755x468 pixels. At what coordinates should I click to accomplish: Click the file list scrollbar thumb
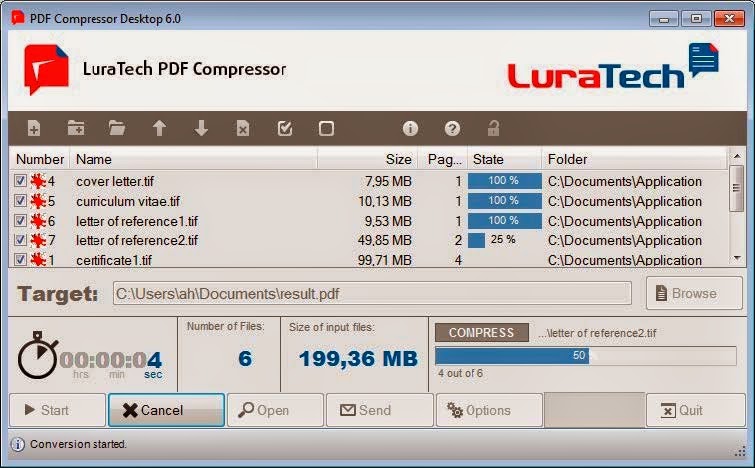[x=737, y=188]
